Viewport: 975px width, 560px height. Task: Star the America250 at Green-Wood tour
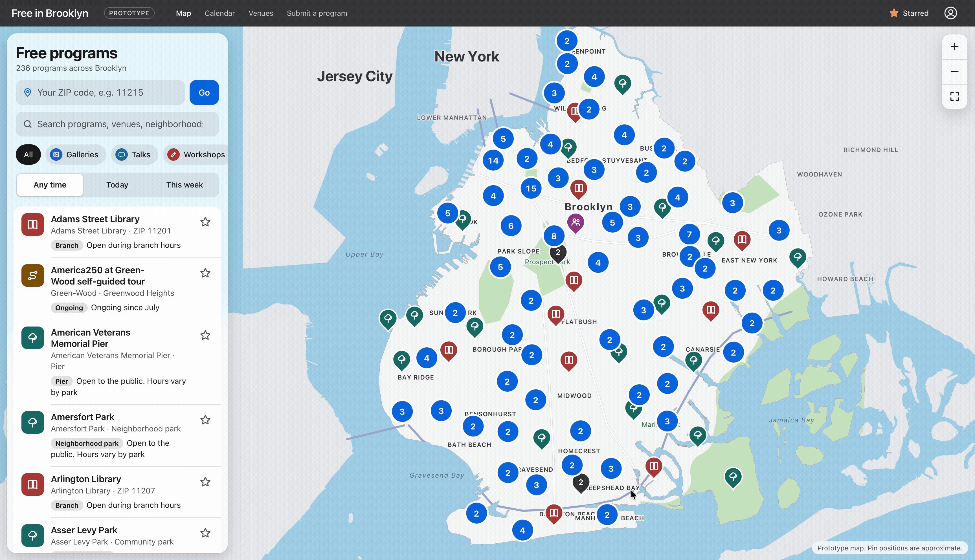(205, 273)
